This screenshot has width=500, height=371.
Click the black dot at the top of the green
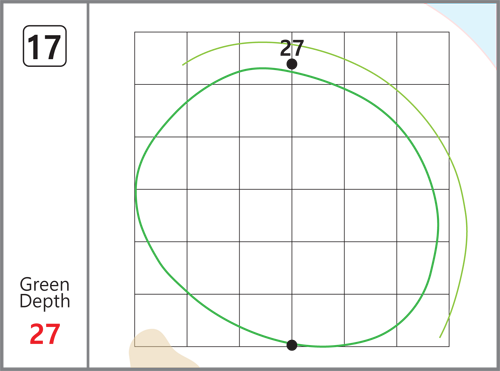[x=292, y=64]
